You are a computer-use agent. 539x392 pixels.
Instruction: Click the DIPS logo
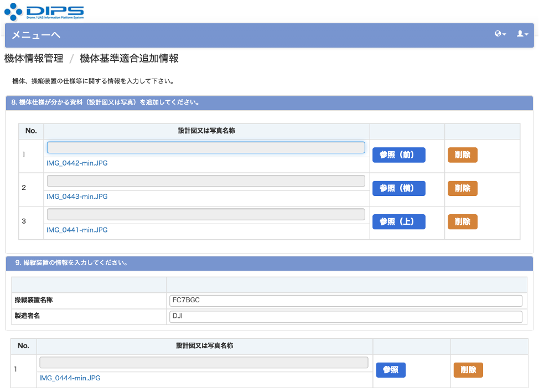(x=44, y=12)
